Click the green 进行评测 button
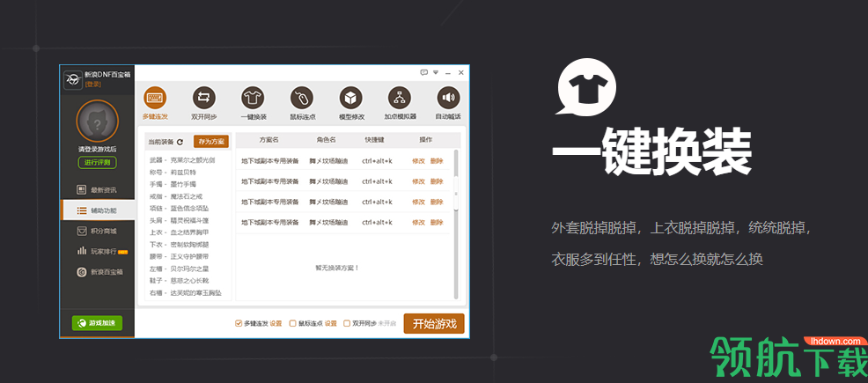Viewport: 868px width, 383px height. [97, 163]
